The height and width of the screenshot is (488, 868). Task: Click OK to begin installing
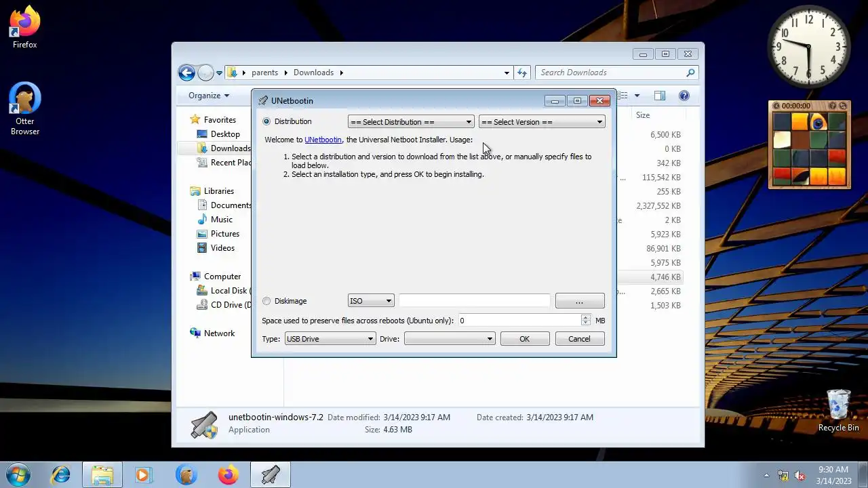pos(525,339)
